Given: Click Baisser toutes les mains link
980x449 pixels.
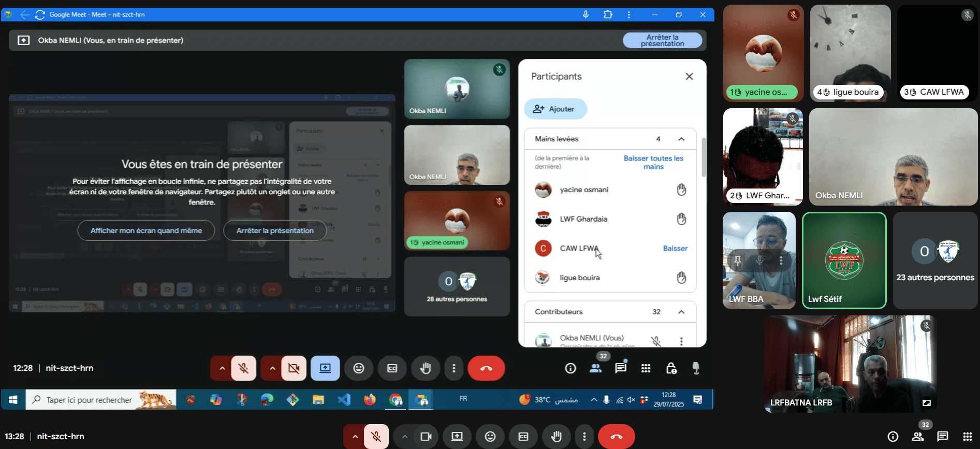Looking at the screenshot, I should click(653, 162).
